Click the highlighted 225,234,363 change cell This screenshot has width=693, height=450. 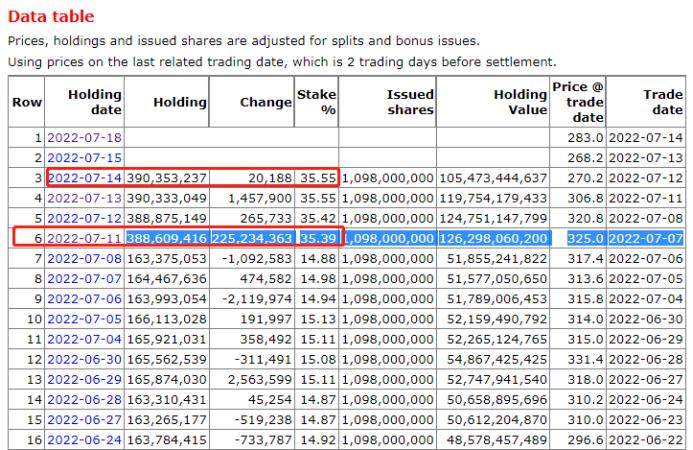point(252,238)
